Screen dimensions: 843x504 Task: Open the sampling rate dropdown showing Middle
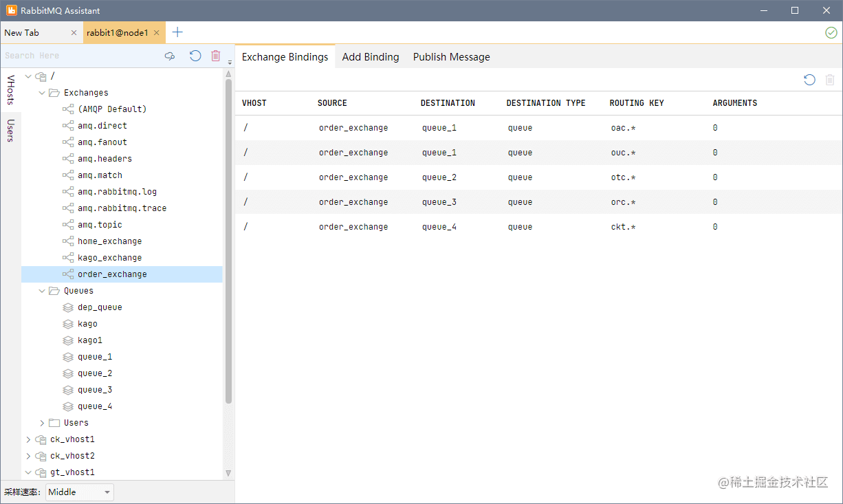(x=79, y=492)
